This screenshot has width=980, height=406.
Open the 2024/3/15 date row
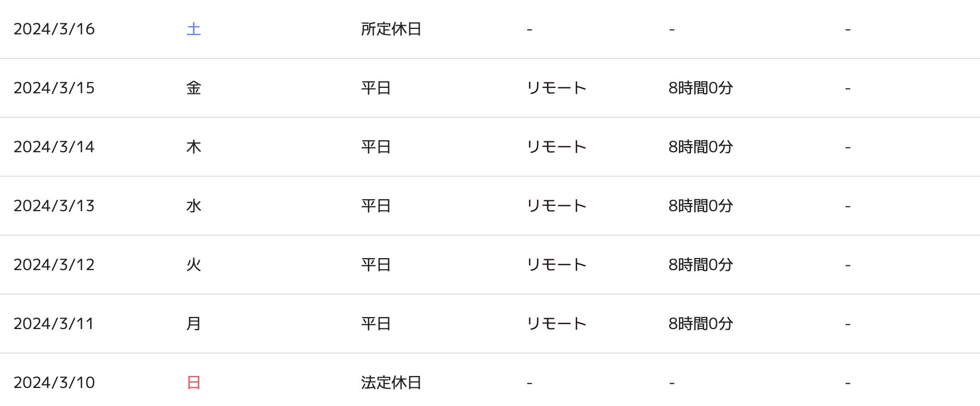tap(490, 88)
